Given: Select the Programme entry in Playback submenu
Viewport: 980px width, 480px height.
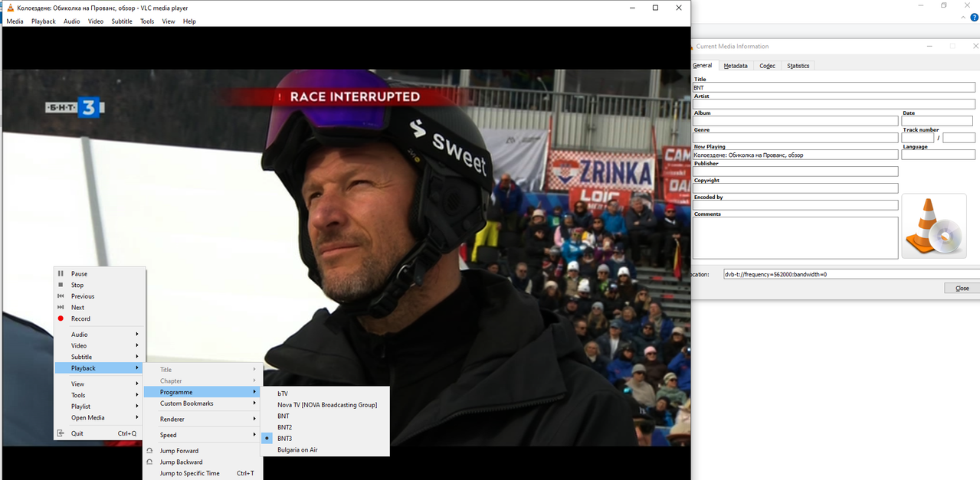Looking at the screenshot, I should click(x=202, y=392).
